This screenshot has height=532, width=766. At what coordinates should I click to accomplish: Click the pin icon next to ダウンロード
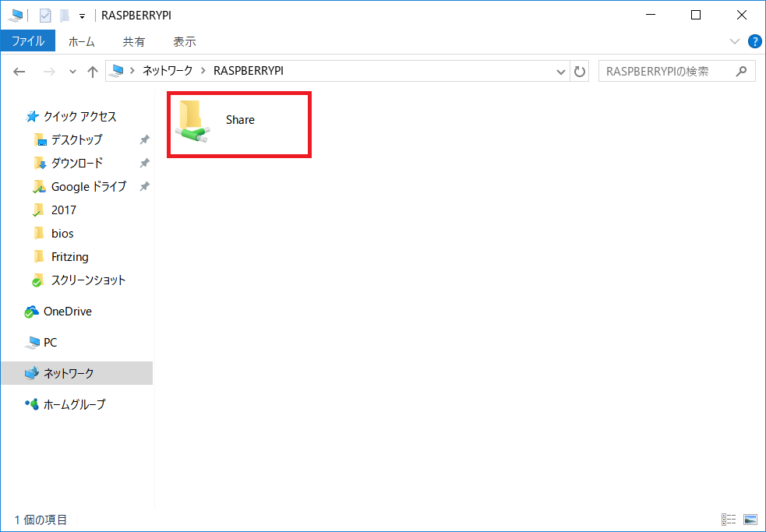point(144,163)
